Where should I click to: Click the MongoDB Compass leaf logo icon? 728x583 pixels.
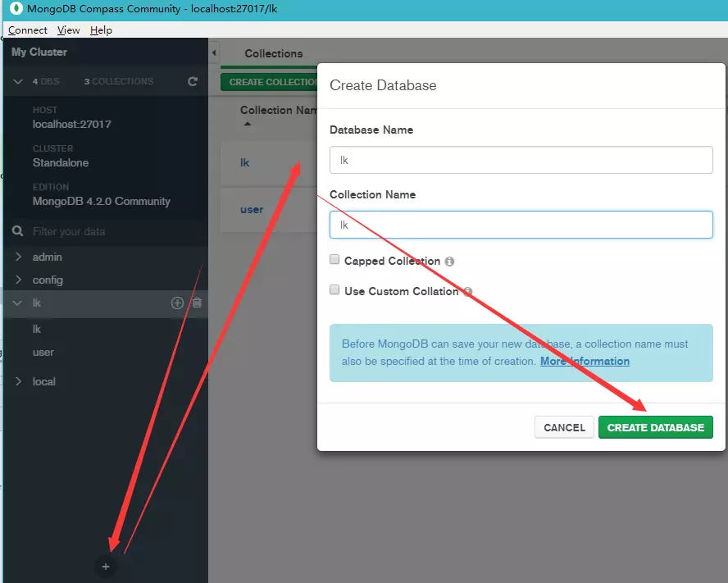pos(16,8)
